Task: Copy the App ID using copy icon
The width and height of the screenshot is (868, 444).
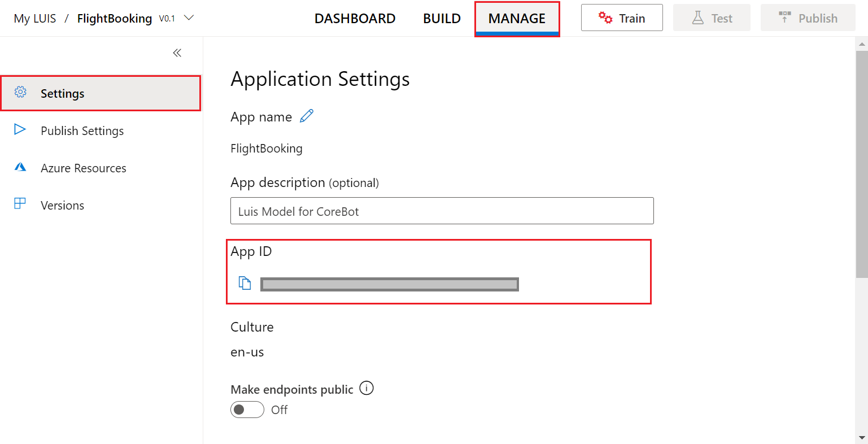Action: 245,283
